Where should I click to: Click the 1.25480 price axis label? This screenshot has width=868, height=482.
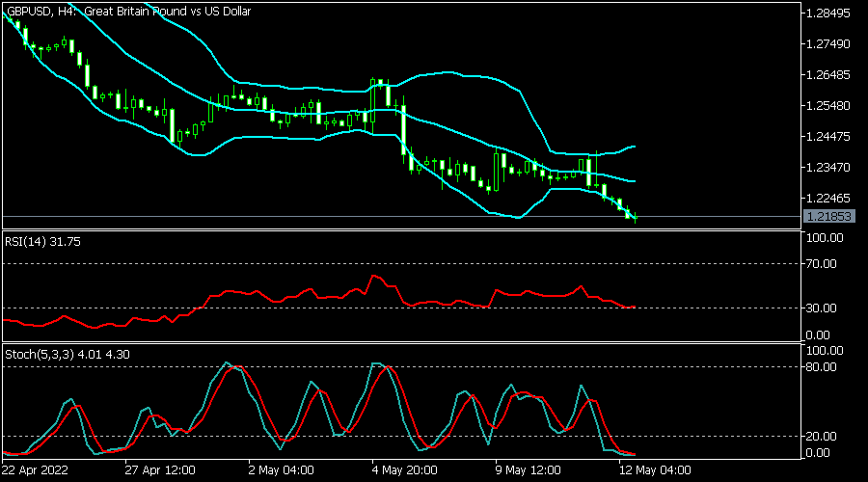tap(828, 105)
